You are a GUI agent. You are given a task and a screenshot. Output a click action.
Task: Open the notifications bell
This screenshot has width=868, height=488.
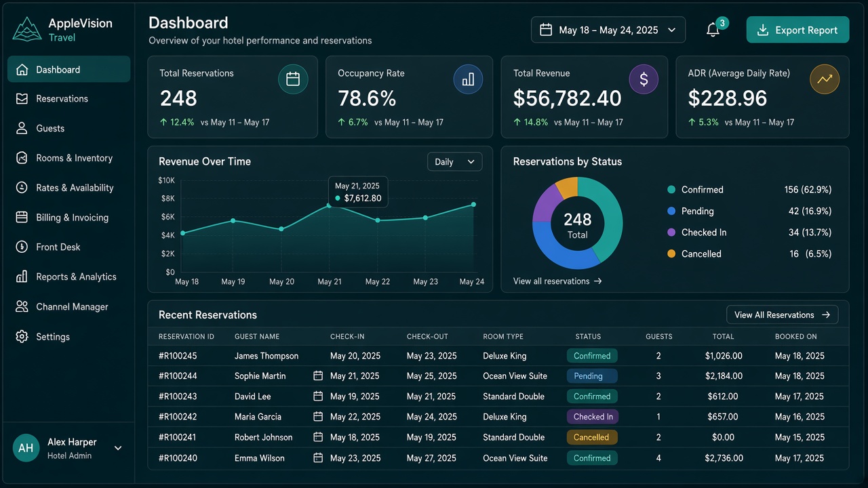(x=713, y=30)
